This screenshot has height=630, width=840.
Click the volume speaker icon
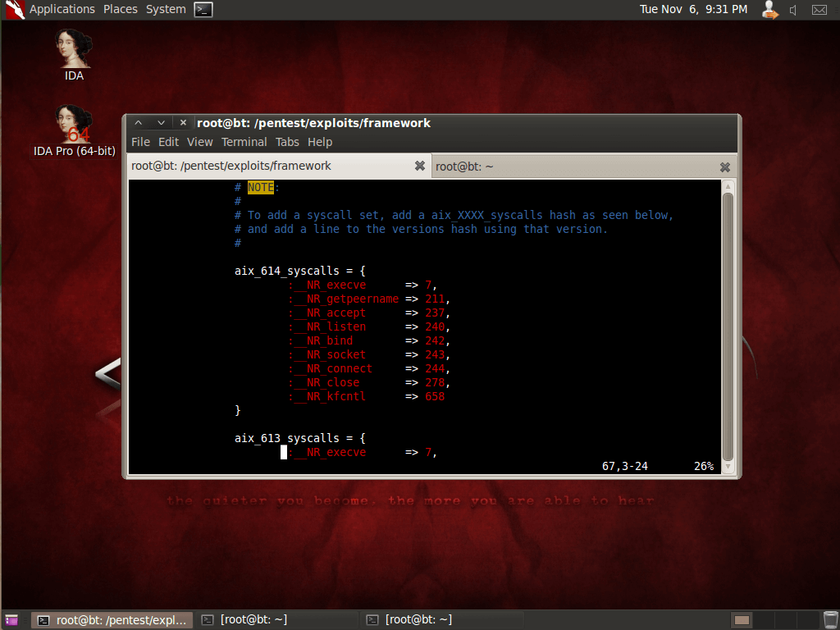click(793, 10)
